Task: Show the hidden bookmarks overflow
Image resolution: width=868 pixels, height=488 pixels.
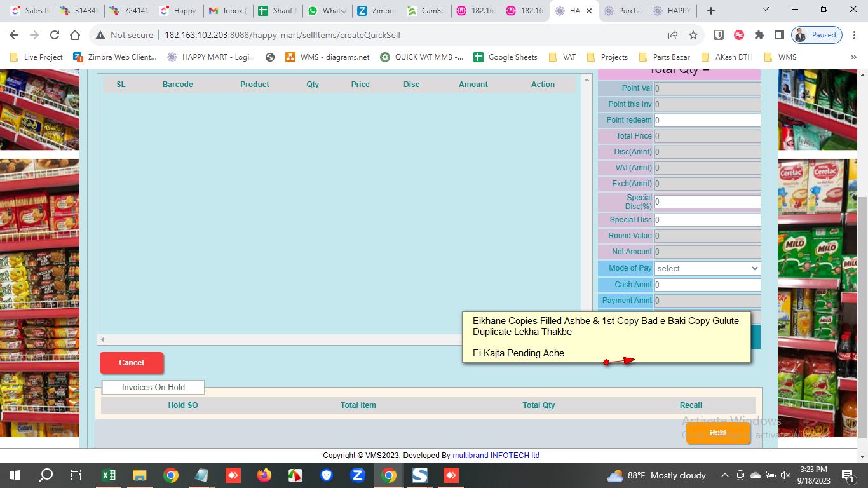Action: (x=853, y=57)
